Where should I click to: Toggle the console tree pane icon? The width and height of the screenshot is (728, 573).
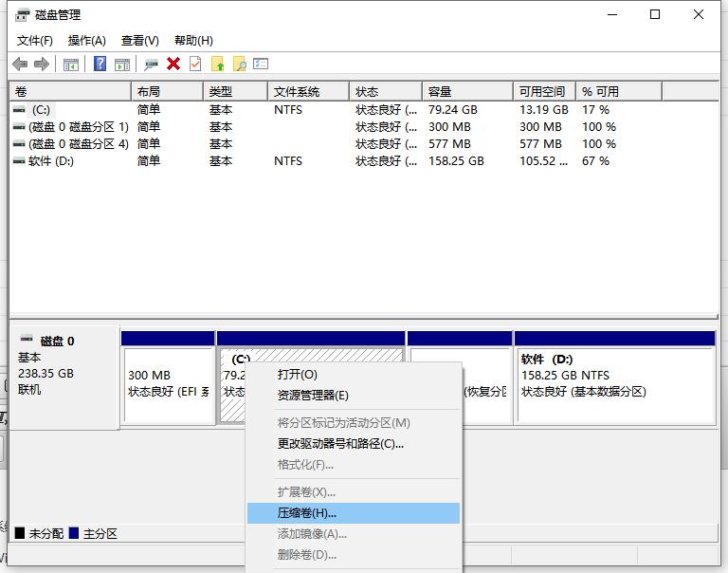pos(71,65)
